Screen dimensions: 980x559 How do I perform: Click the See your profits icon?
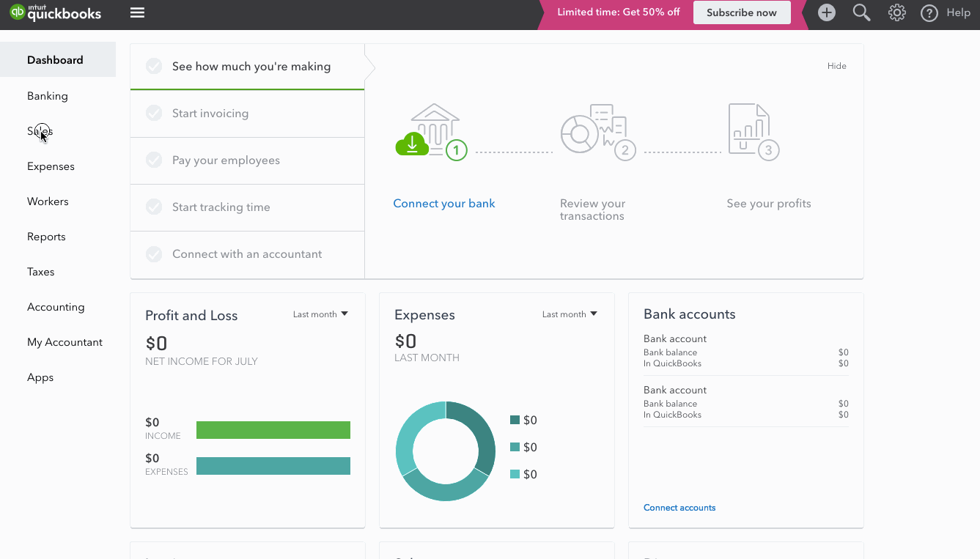753,133
